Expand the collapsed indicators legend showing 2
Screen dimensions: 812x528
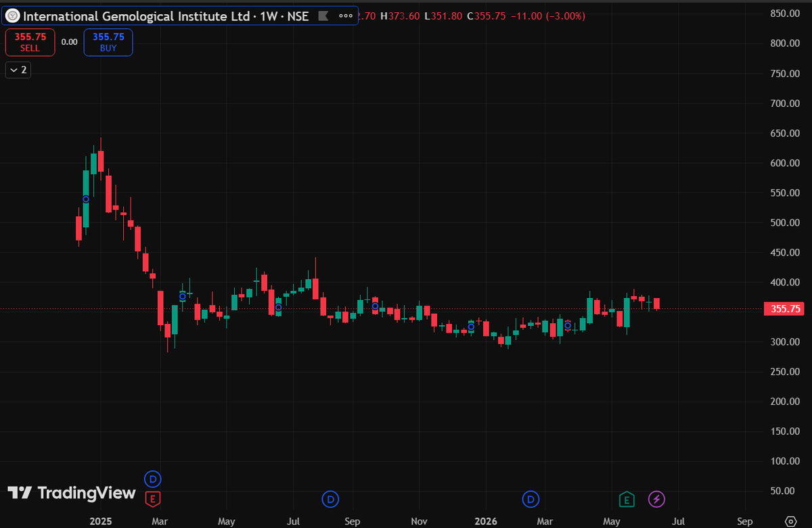point(18,70)
